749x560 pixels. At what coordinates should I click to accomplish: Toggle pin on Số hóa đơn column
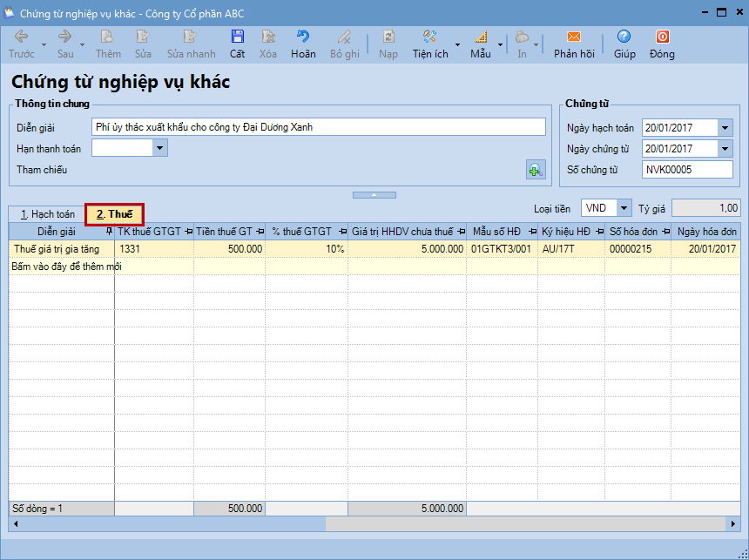point(665,232)
